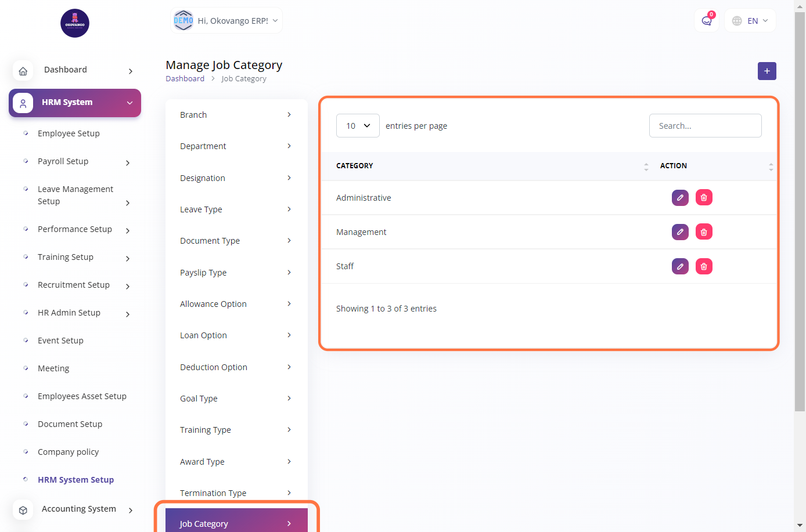Viewport: 806px width, 532px height.
Task: Click the edit pencil for Staff row
Action: pos(680,266)
